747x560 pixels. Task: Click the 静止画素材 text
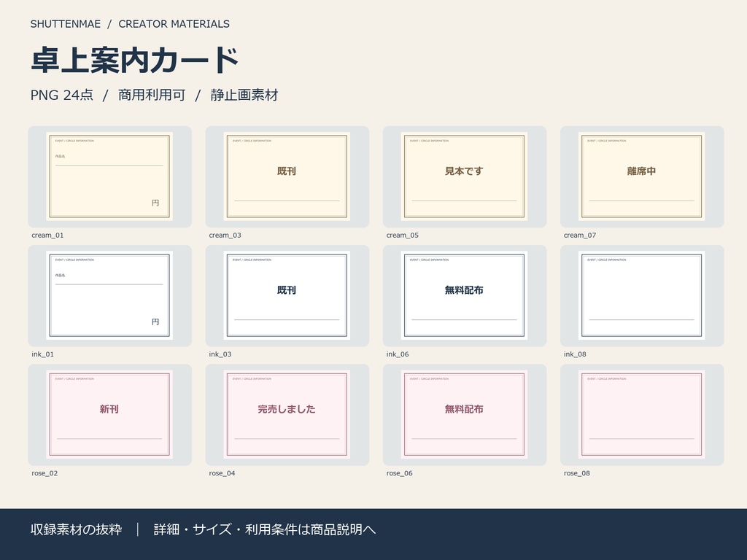(x=244, y=96)
